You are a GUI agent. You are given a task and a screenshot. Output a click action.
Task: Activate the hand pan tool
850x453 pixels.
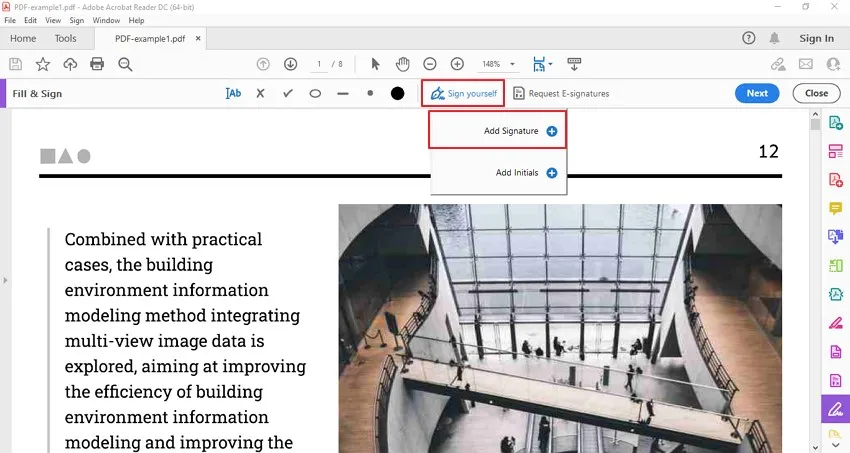tap(402, 64)
